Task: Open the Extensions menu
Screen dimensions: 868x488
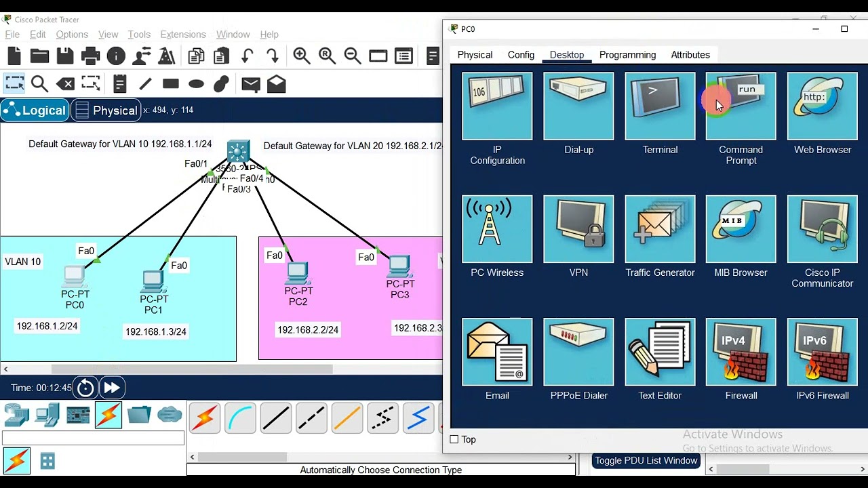Action: 183,34
